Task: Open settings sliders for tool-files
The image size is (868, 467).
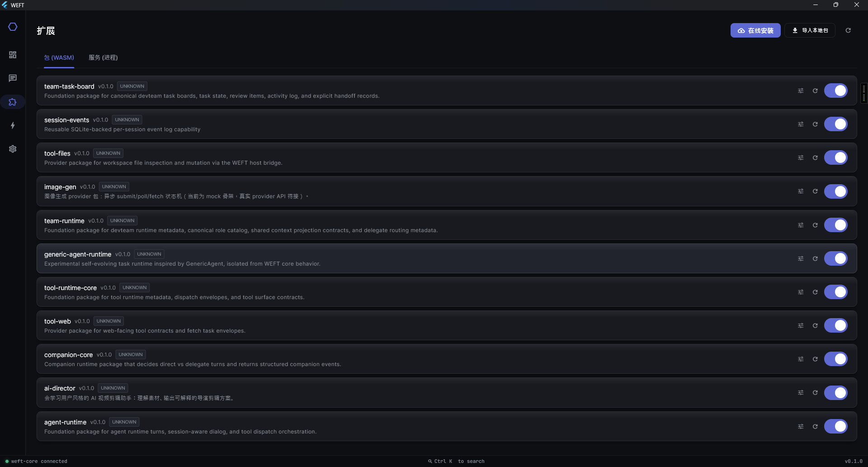Action: tap(801, 157)
